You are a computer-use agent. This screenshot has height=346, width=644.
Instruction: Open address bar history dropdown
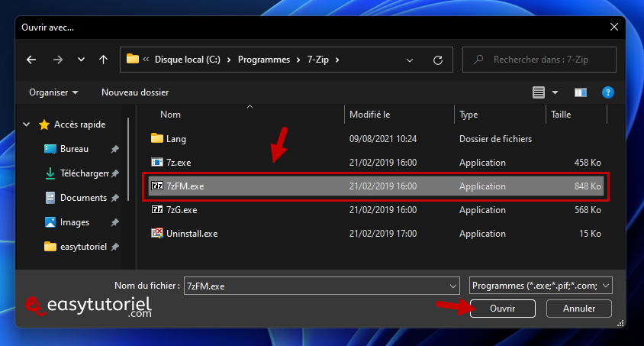point(410,60)
